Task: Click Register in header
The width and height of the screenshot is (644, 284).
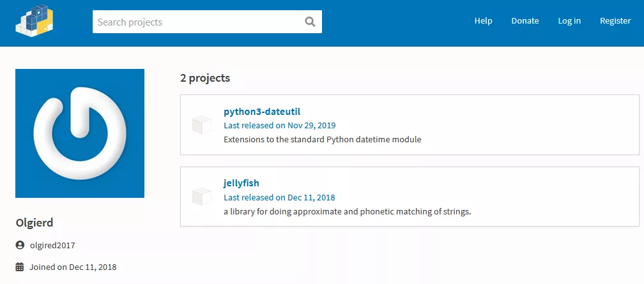Action: pyautogui.click(x=615, y=21)
